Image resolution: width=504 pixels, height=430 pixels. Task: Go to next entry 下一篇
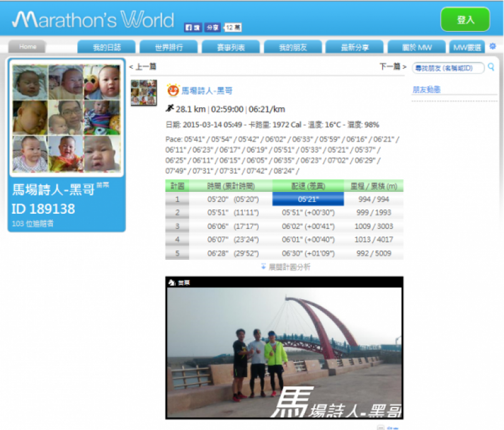pyautogui.click(x=393, y=67)
